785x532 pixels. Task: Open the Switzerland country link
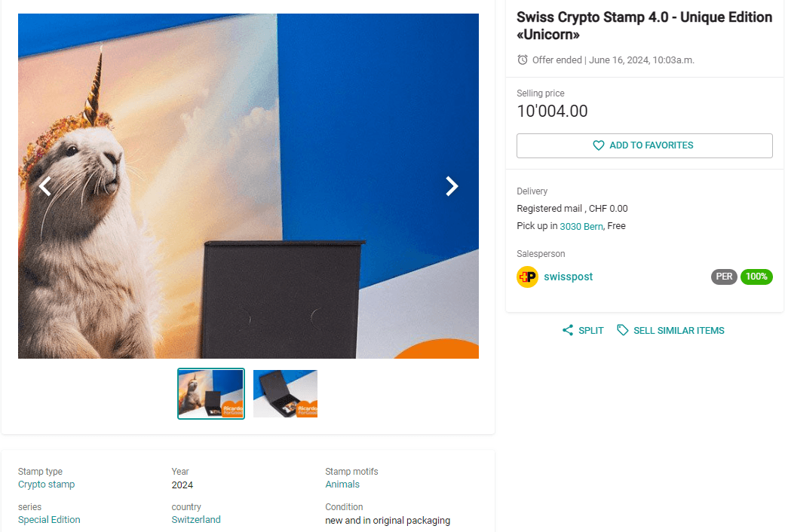[x=196, y=520]
